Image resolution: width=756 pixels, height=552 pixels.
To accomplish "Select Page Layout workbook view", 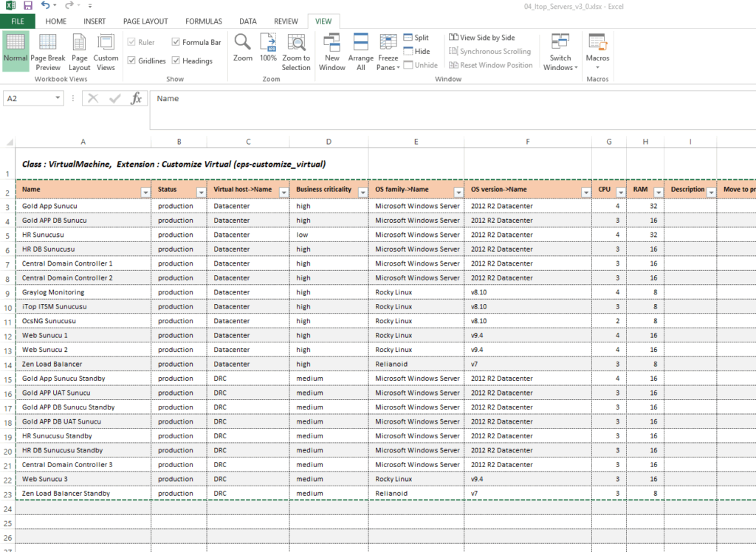I will coord(80,52).
